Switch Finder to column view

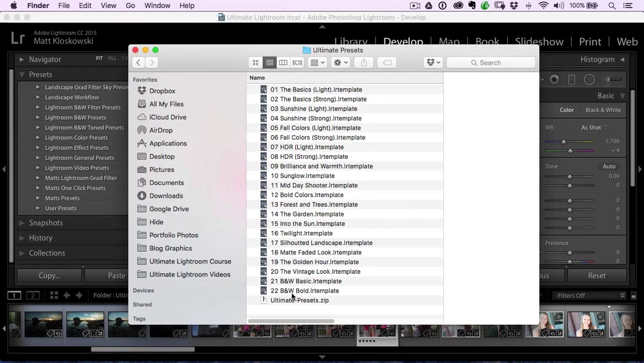point(283,63)
